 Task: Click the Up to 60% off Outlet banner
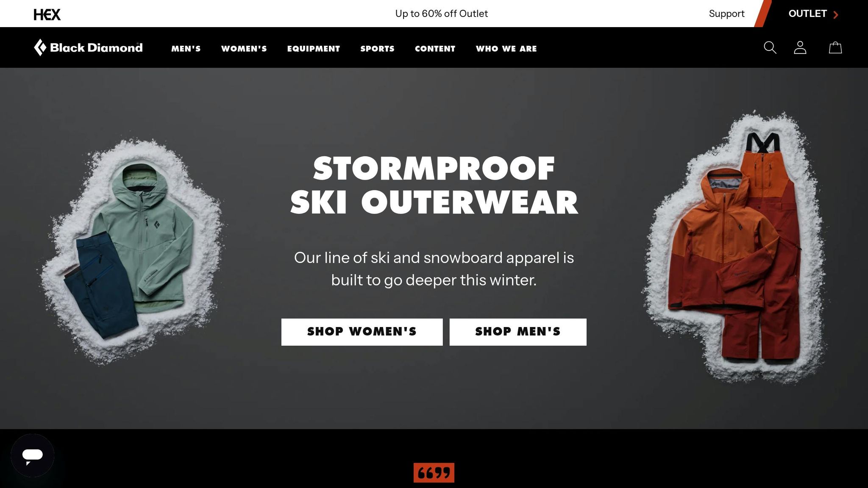(441, 14)
